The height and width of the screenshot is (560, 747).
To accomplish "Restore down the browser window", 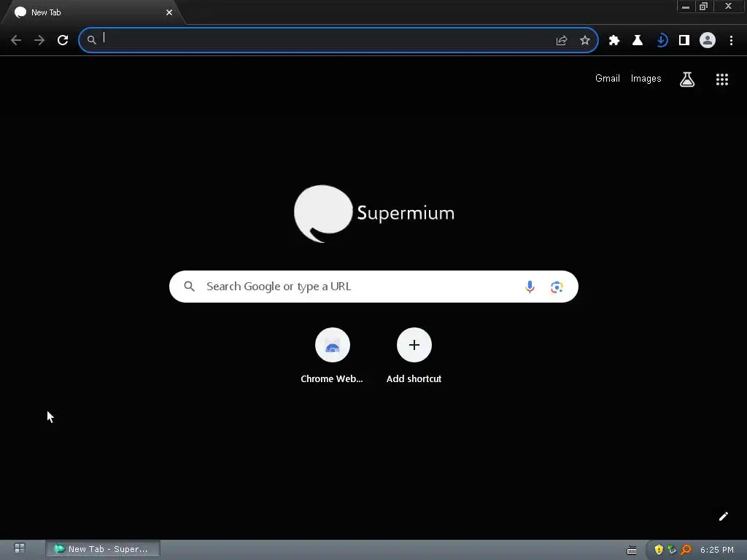I will coord(704,7).
